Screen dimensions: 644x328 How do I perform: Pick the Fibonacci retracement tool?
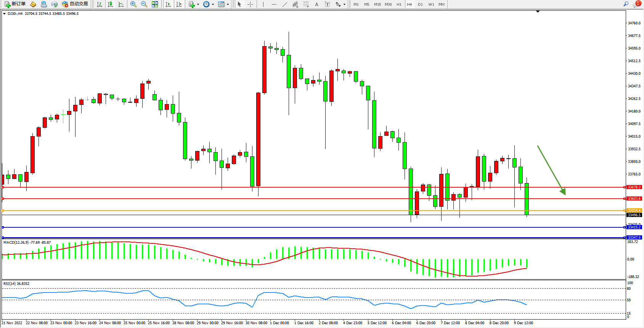pyautogui.click(x=306, y=4)
